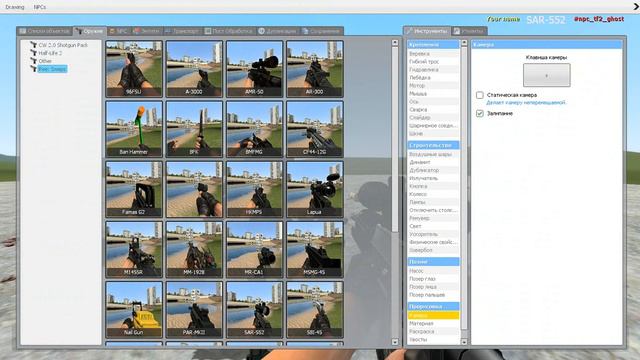The height and width of the screenshot is (360, 640).
Task: Select the highlighted blue weapon category
Action: pos(52,69)
